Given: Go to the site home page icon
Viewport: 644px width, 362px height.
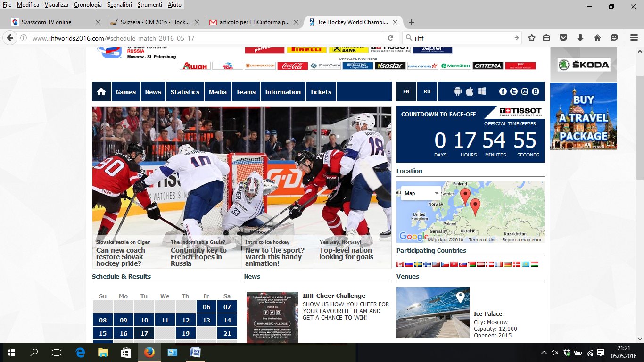Looking at the screenshot, I should tap(101, 92).
